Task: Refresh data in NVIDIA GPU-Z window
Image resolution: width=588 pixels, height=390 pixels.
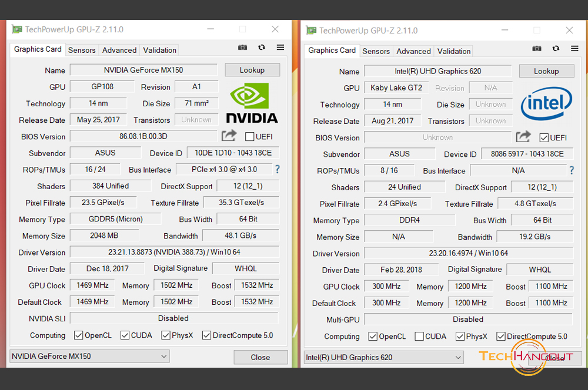Action: point(262,48)
